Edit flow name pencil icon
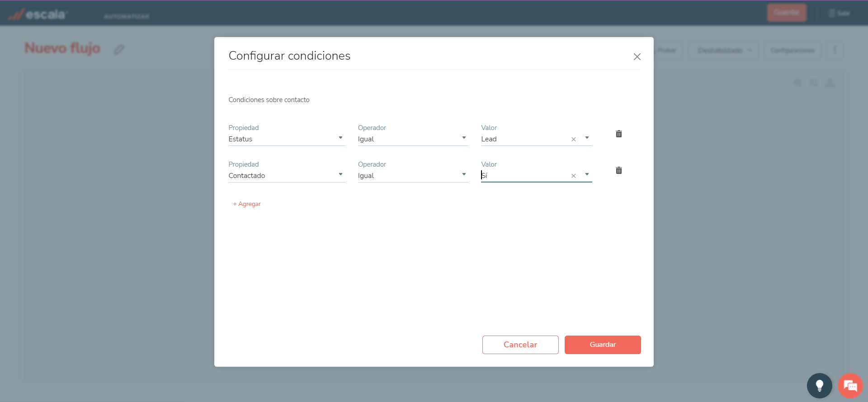This screenshot has height=402, width=868. pyautogui.click(x=119, y=49)
